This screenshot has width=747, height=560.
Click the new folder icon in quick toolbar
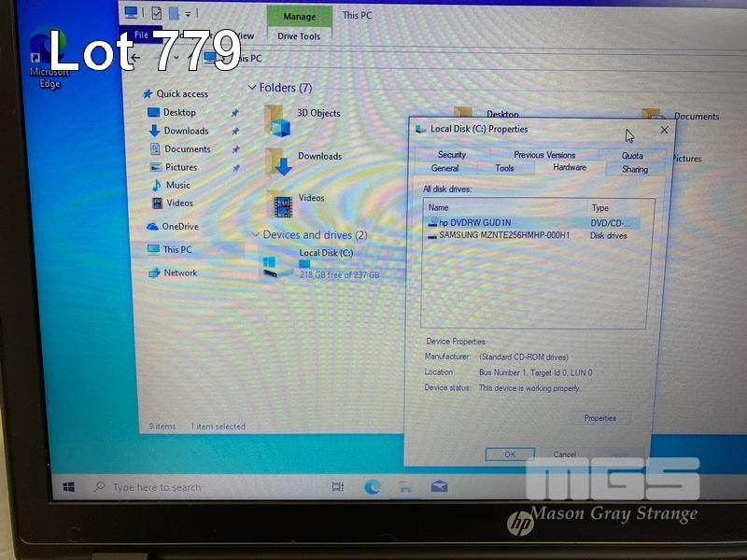174,13
